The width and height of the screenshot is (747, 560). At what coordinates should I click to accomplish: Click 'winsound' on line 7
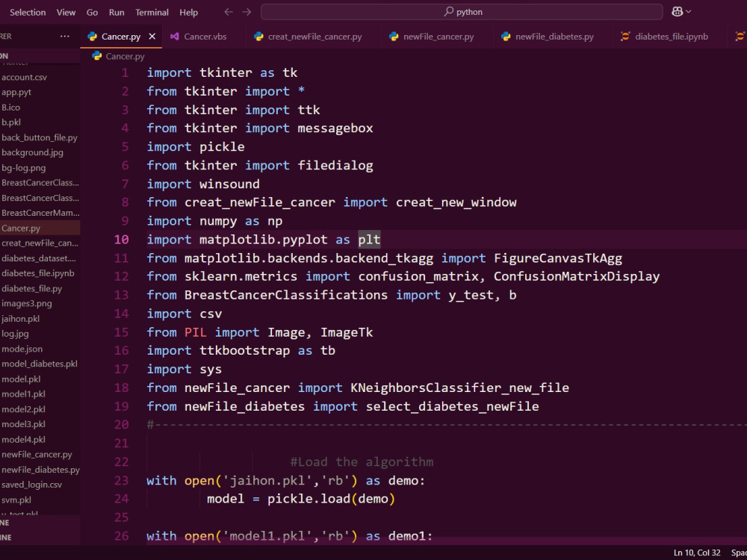[229, 184]
